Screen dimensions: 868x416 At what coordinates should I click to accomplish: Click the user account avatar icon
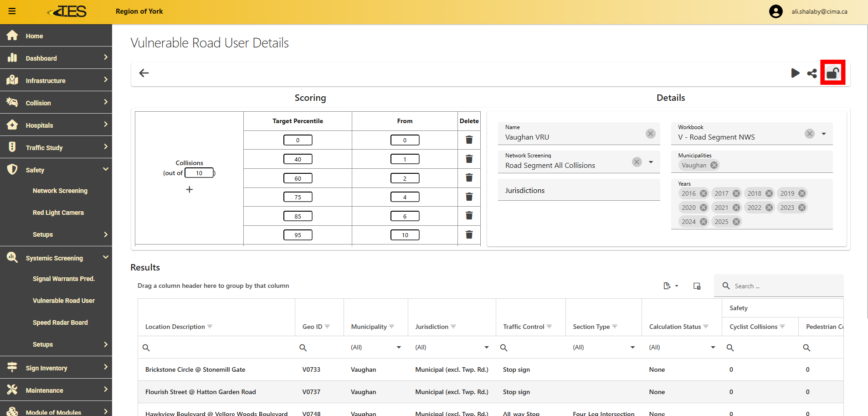click(x=776, y=11)
